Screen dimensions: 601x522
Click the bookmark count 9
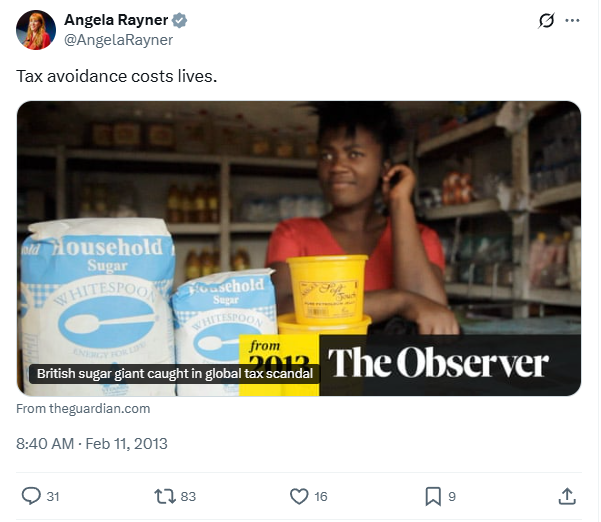452,497
